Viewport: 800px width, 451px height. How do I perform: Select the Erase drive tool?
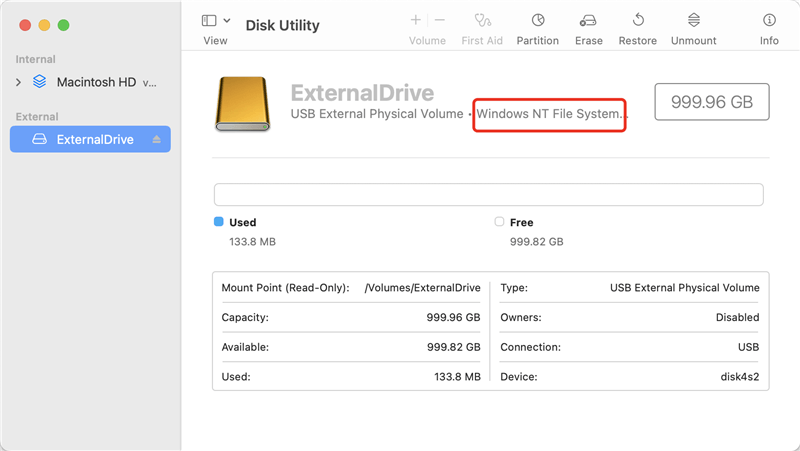coord(588,20)
